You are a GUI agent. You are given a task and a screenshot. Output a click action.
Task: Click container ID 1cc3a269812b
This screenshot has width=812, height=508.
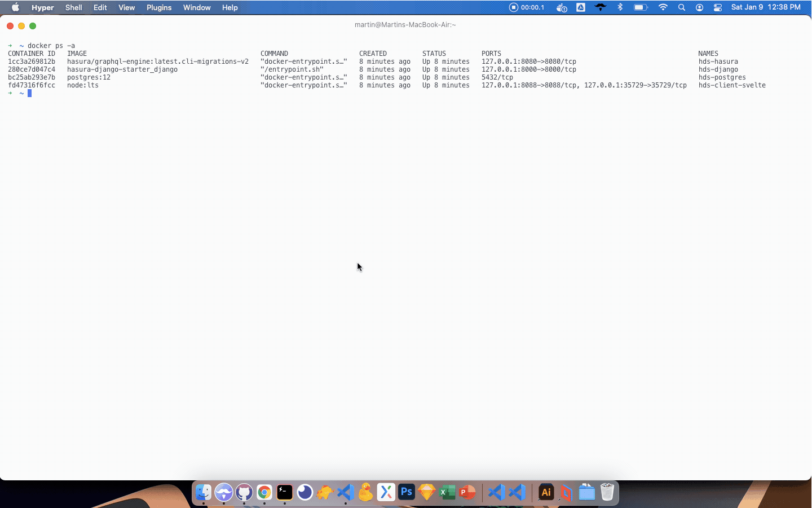(32, 62)
